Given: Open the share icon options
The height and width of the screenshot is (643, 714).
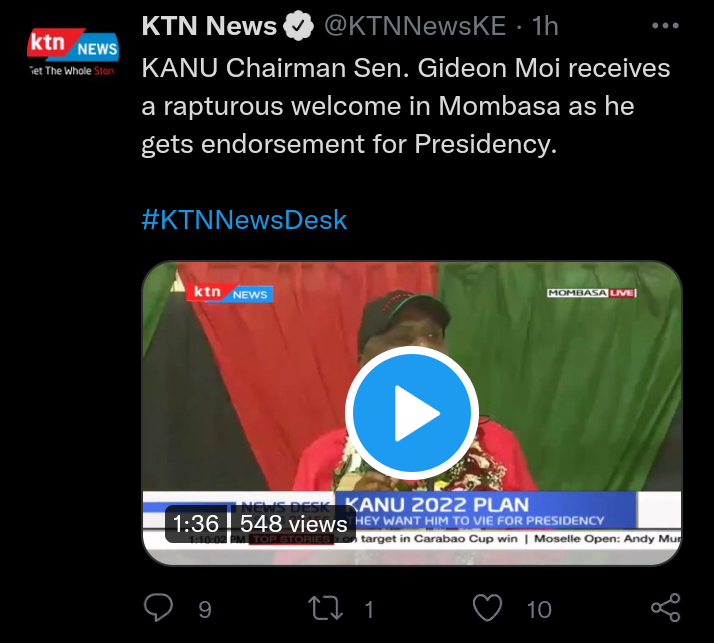Looking at the screenshot, I should tap(665, 607).
